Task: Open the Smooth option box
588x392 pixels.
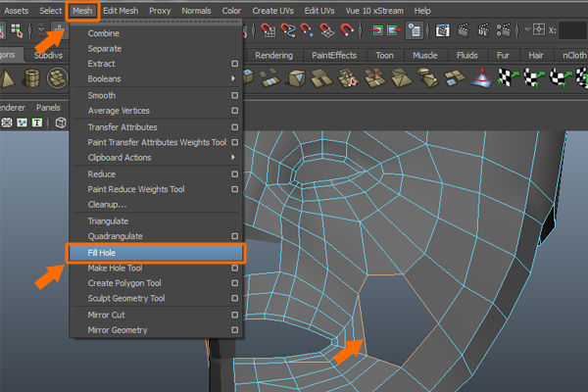Action: 234,95
